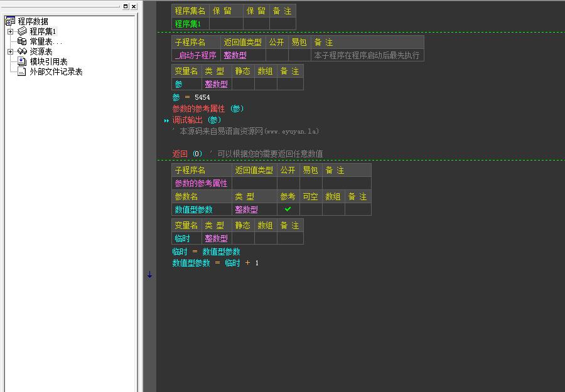
Task: Expand the 资源表 tree node
Action: pos(11,51)
